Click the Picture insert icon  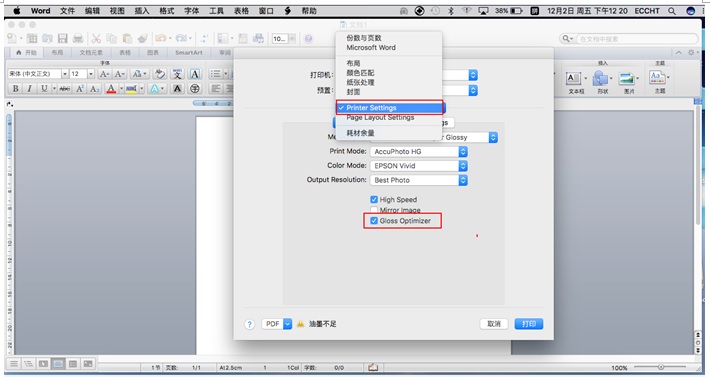[x=627, y=78]
